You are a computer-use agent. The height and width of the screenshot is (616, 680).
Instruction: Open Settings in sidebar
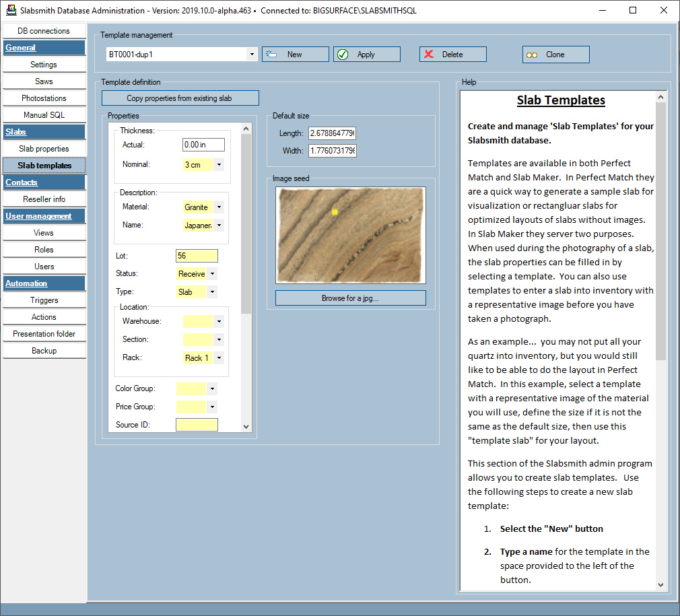pos(44,65)
